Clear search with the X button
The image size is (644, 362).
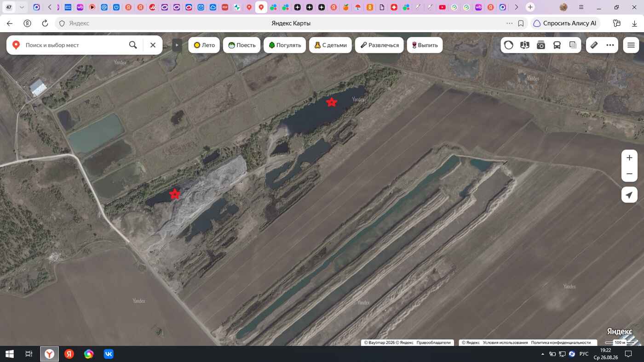153,45
